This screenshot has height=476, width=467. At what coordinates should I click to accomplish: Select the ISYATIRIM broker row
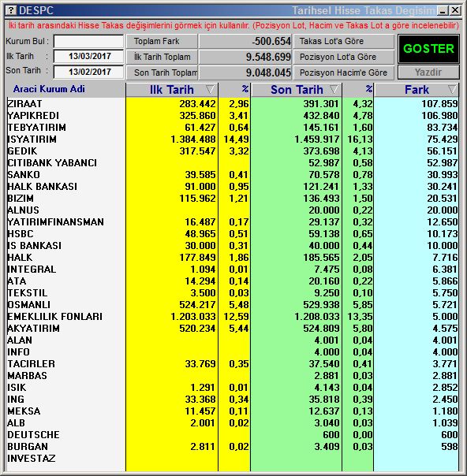click(x=233, y=139)
